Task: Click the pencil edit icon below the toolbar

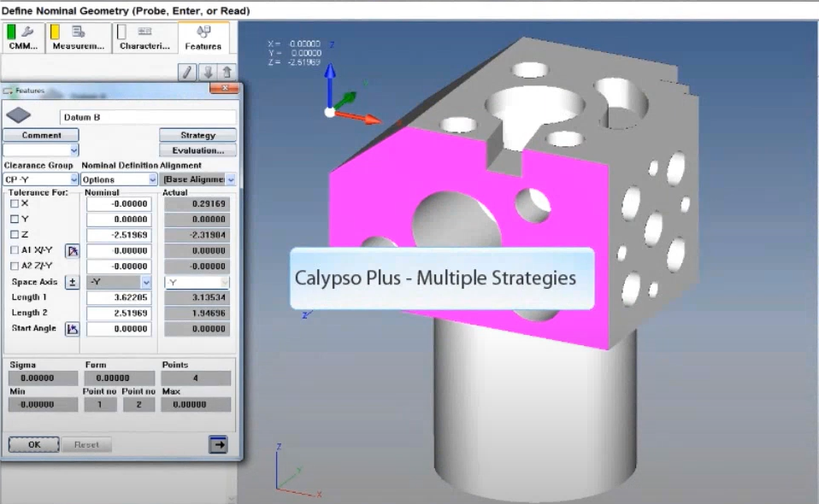Action: pos(187,73)
